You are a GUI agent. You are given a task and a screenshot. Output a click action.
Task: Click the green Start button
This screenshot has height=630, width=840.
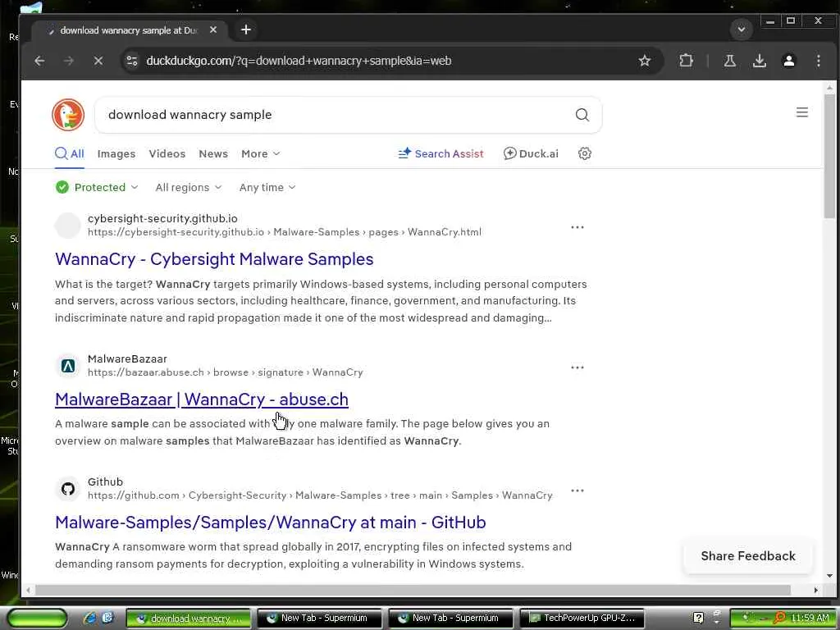37,619
